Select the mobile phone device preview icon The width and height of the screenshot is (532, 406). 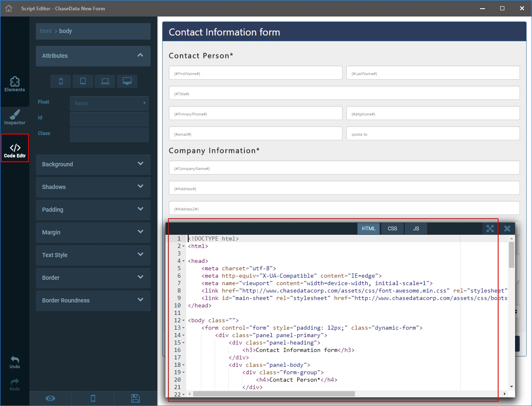point(61,81)
